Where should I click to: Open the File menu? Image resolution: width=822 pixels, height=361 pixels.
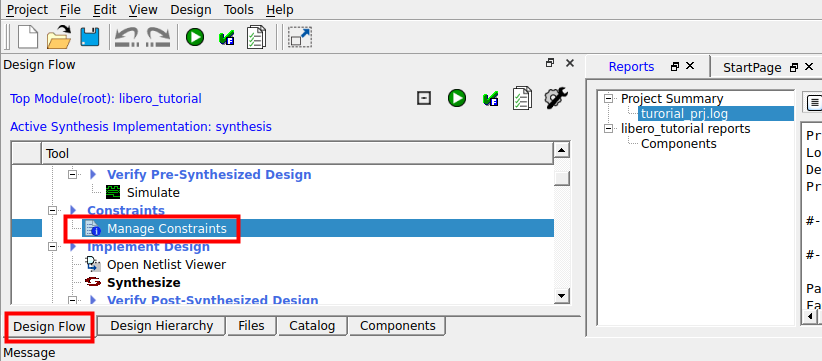pos(70,9)
